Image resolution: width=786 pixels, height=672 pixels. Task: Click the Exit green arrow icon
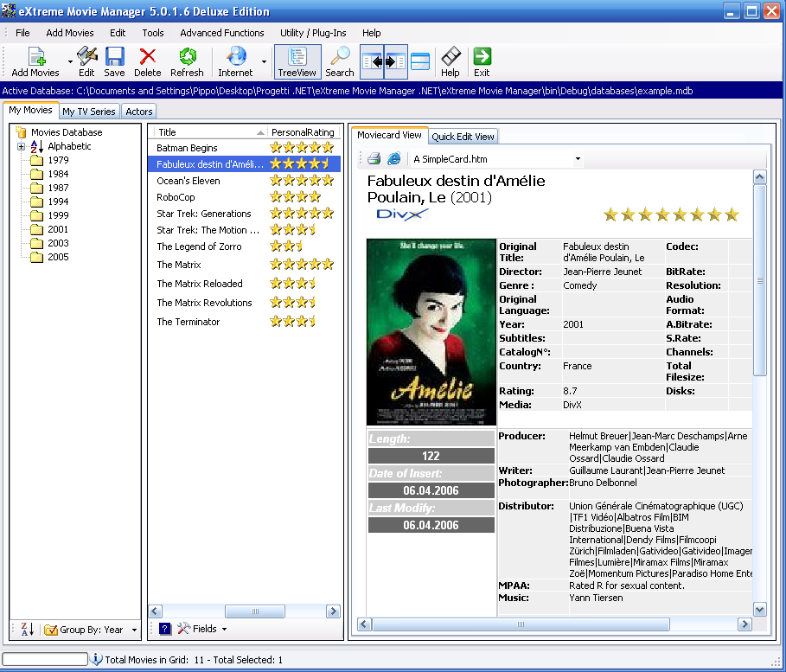(482, 58)
